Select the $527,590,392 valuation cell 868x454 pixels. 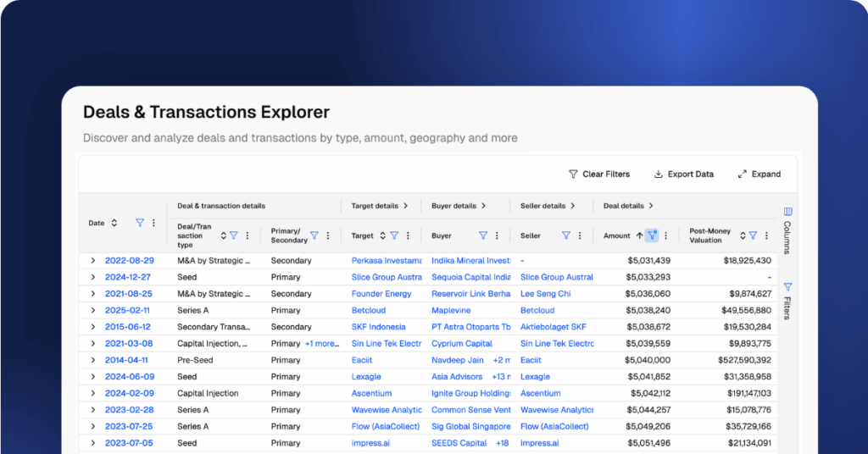[744, 360]
